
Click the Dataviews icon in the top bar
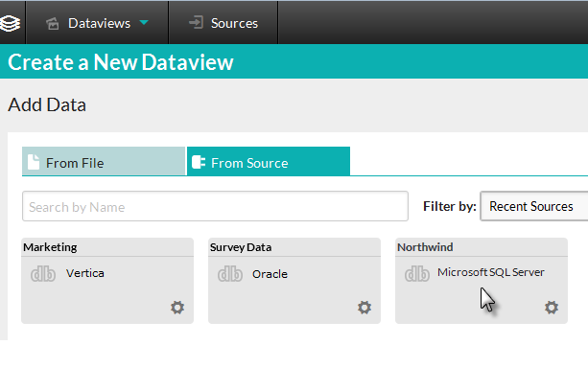pos(53,24)
